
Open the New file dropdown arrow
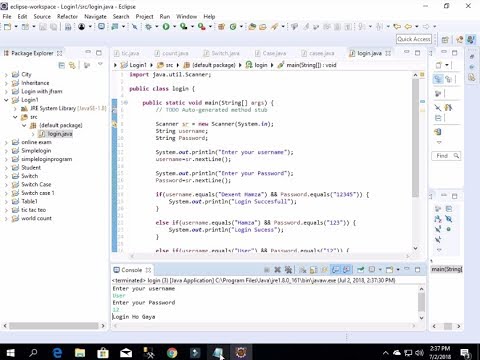click(16, 27)
